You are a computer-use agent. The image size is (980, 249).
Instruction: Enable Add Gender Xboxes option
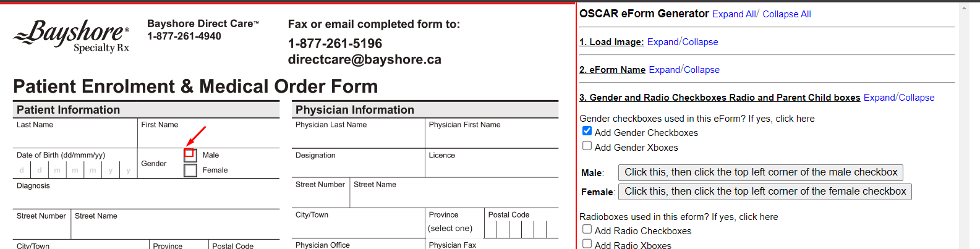[587, 146]
